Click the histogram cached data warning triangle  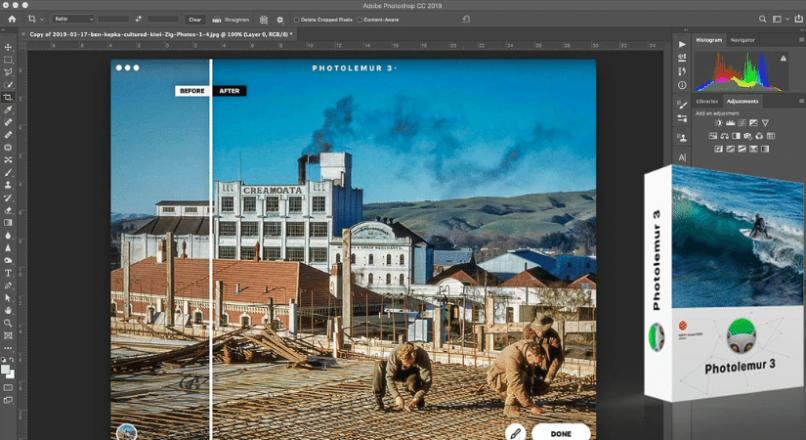783,58
